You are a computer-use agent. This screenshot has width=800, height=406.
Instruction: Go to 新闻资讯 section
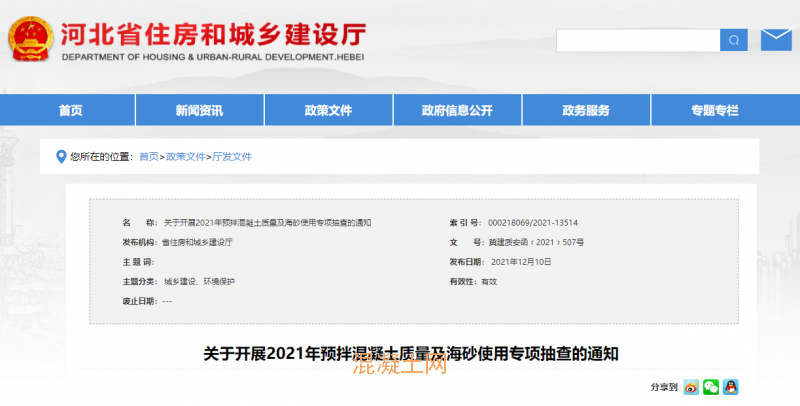pos(199,111)
